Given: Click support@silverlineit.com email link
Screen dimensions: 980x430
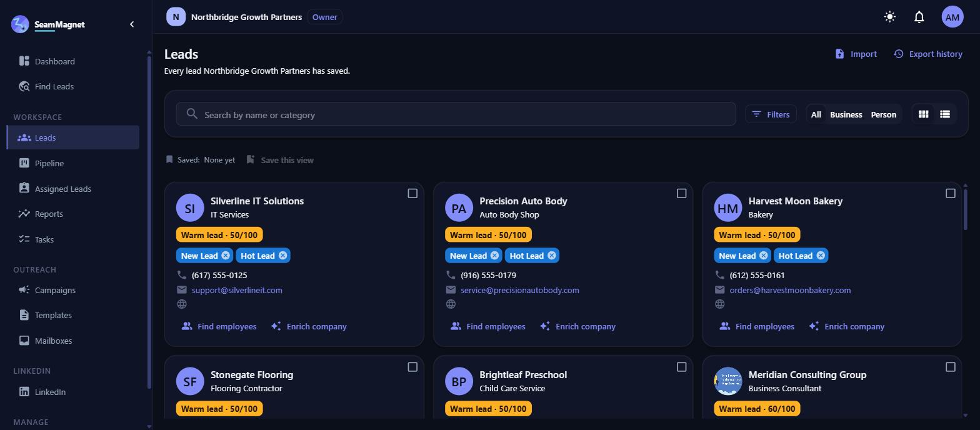Looking at the screenshot, I should point(237,290).
